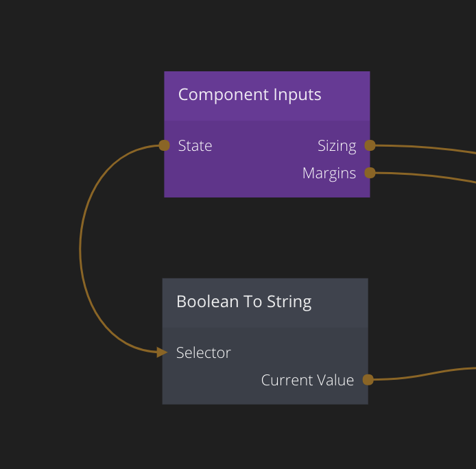Click the Sizing output port dot
Viewport: 476px width, 469px height.
pyautogui.click(x=370, y=145)
